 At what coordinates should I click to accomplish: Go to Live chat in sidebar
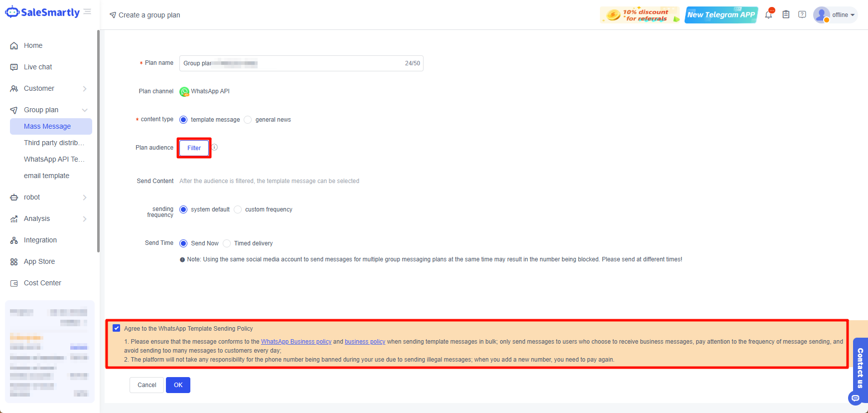click(x=38, y=67)
